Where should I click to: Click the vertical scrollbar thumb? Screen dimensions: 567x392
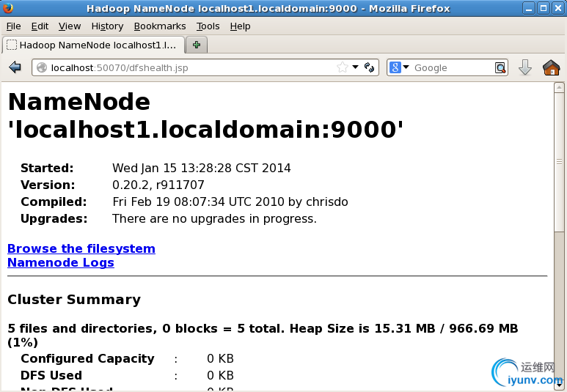[559, 161]
